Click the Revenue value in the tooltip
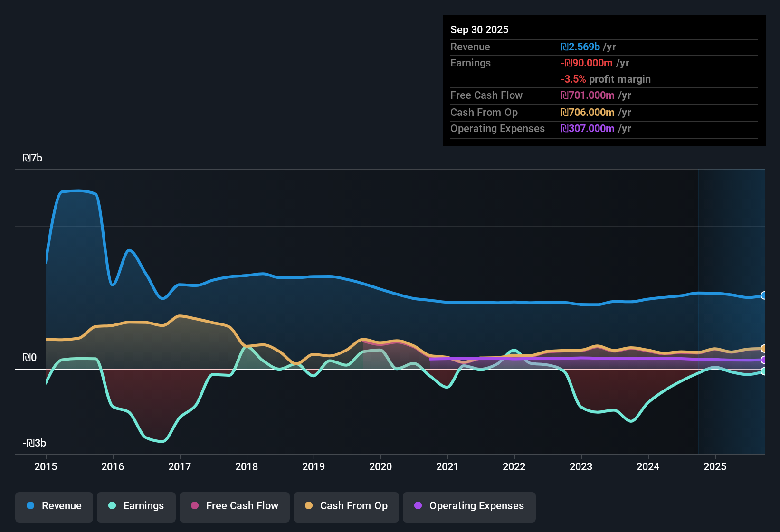The image size is (780, 532). [x=580, y=47]
